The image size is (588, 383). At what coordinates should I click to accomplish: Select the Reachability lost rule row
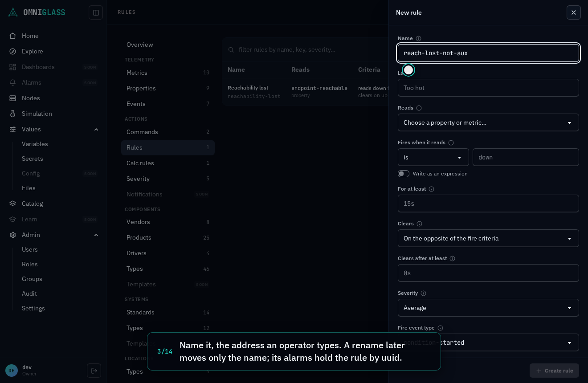306,92
